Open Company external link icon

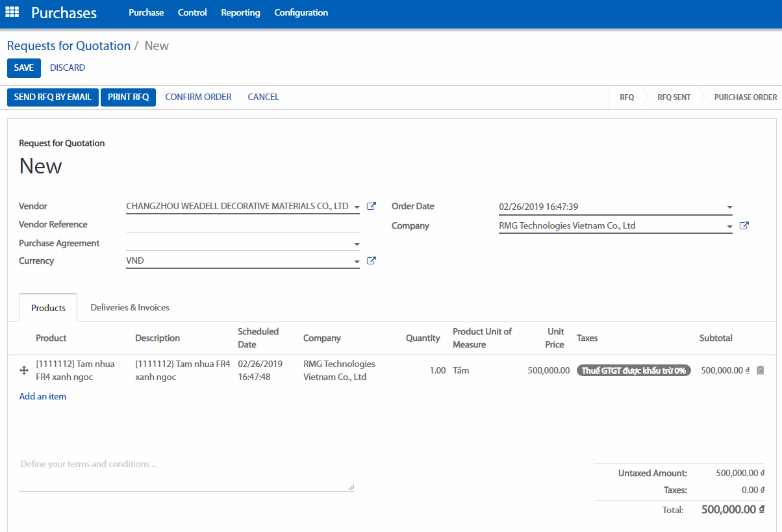pyautogui.click(x=744, y=225)
